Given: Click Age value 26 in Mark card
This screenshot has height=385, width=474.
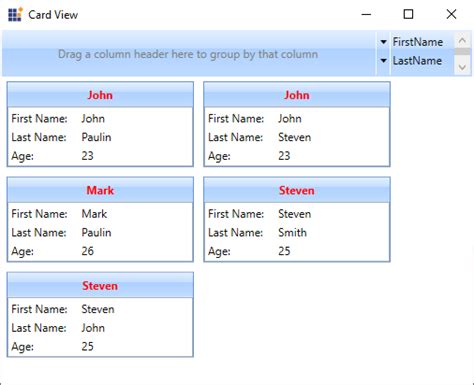Looking at the screenshot, I should click(88, 251).
